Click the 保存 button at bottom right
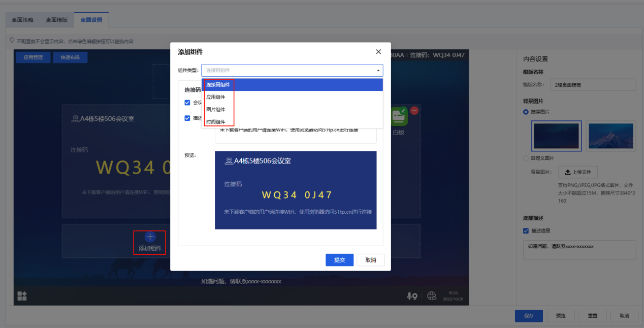Viewport: 644px width, 328px height. tap(529, 316)
